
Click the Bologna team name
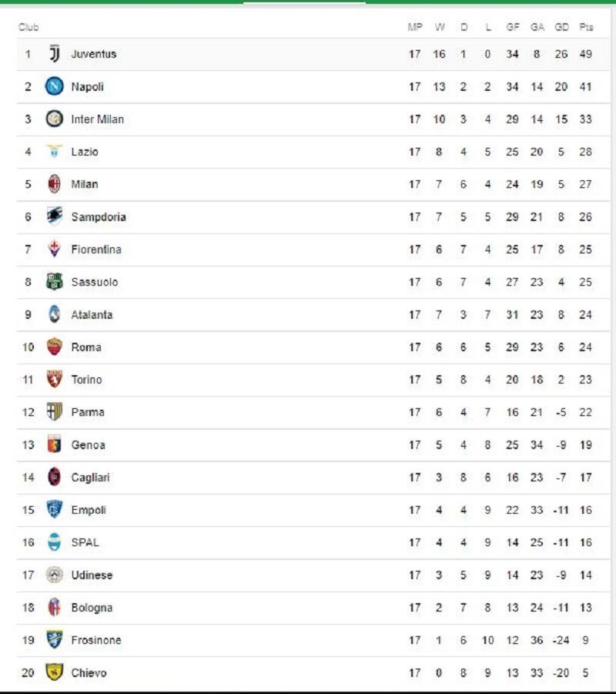point(92,608)
